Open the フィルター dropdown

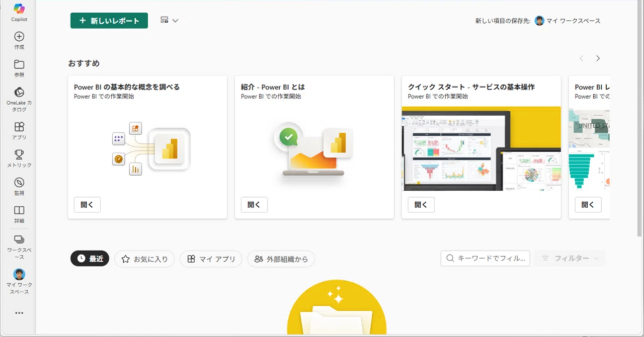coord(570,258)
